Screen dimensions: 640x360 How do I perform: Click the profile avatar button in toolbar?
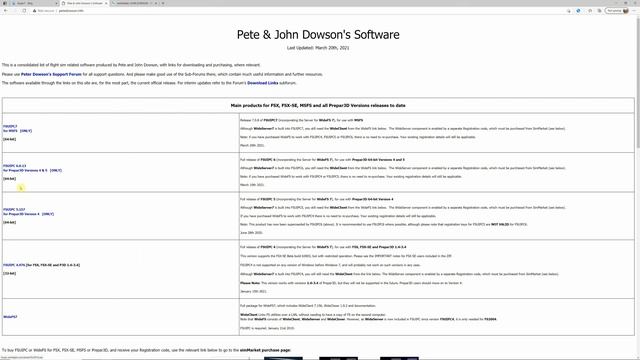pos(617,11)
